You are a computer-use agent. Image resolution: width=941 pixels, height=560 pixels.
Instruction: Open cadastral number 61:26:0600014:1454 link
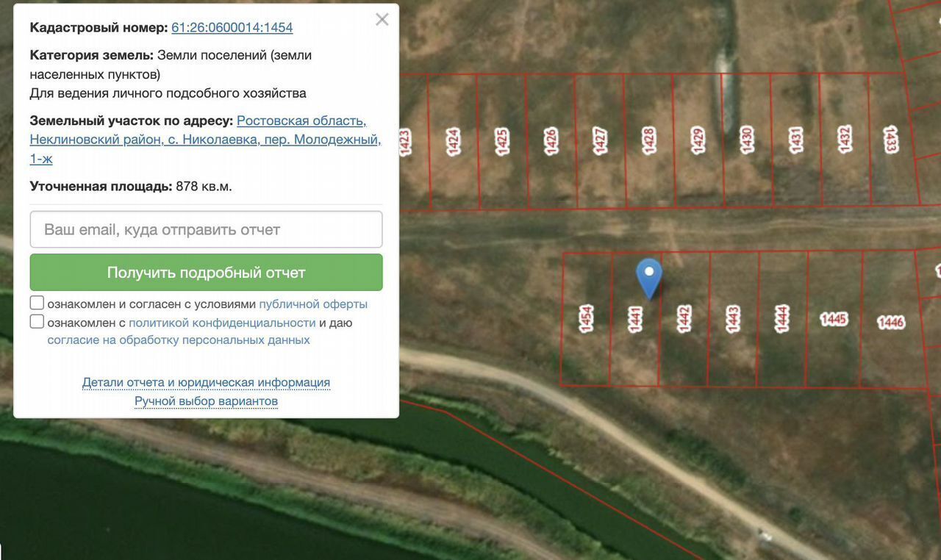tap(232, 28)
